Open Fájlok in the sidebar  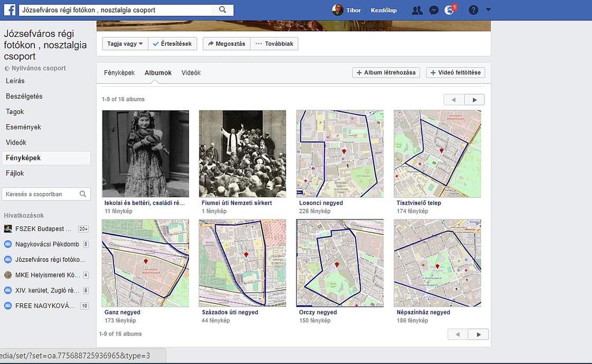[14, 173]
